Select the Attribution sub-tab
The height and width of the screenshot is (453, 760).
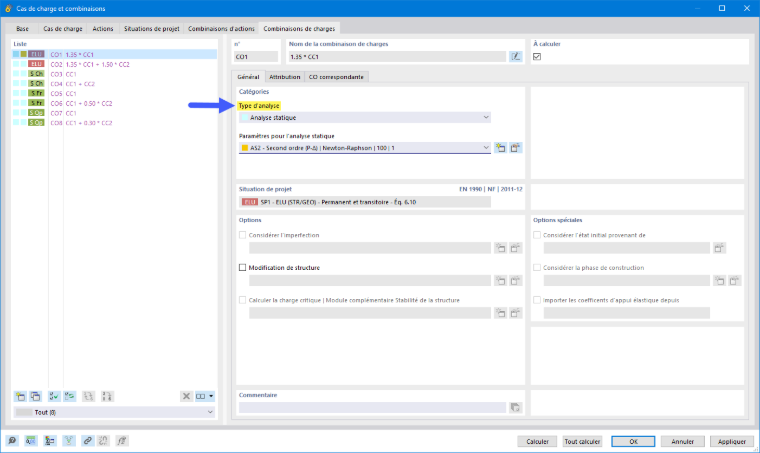coord(285,77)
